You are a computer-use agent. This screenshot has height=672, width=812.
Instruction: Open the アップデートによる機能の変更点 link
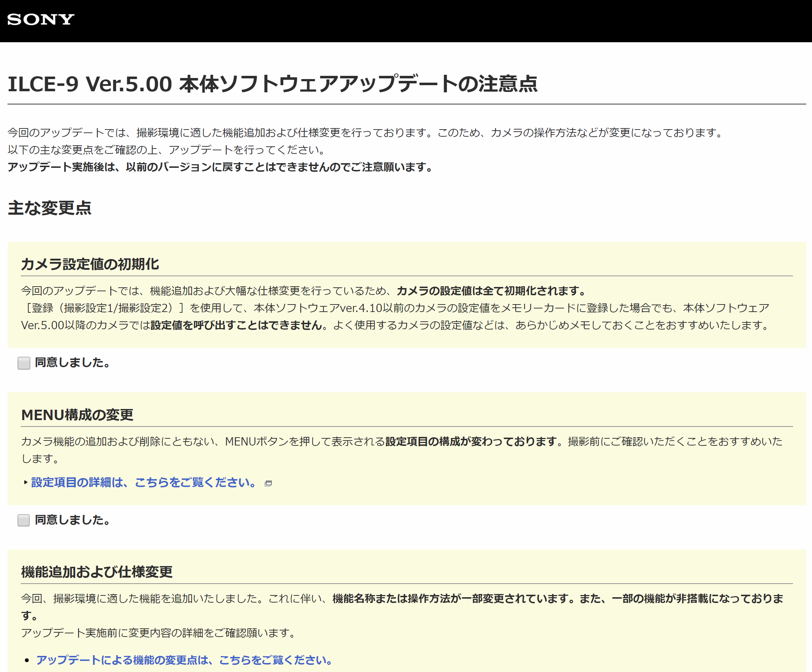click(184, 660)
